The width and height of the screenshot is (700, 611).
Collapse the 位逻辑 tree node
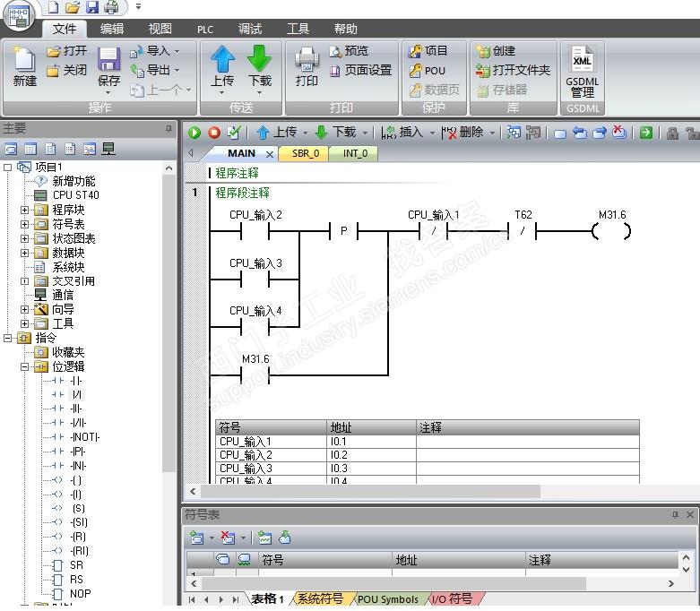coord(24,366)
